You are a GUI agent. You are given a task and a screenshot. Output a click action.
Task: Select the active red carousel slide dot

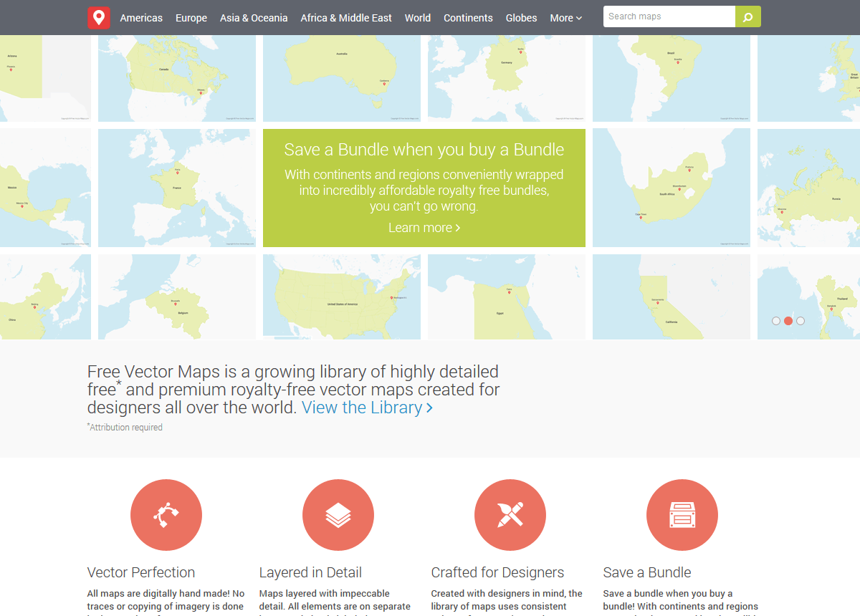click(788, 321)
